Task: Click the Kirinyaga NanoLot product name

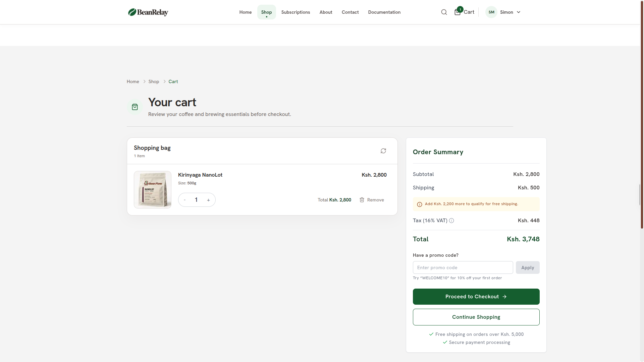Action: (x=200, y=175)
